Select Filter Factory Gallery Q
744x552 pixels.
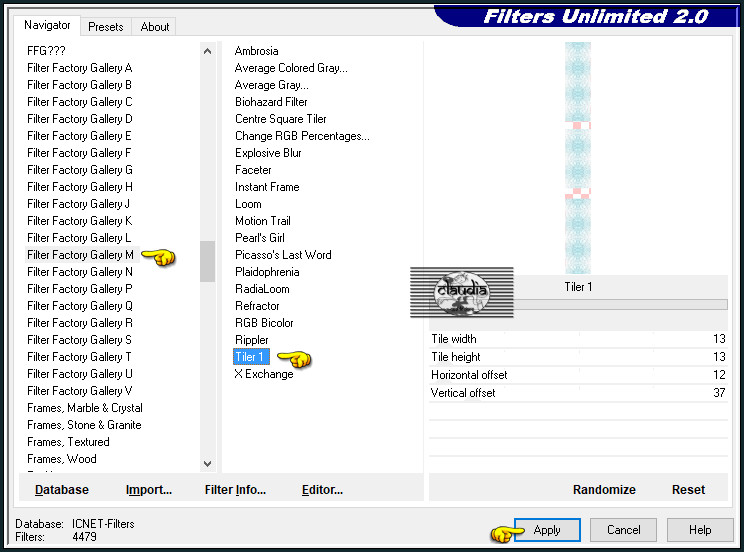[80, 306]
